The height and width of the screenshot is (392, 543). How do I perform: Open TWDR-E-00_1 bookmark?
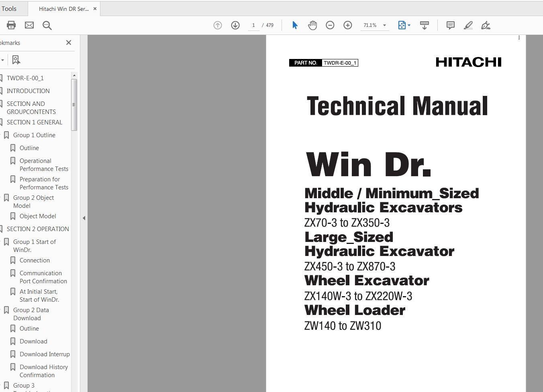[x=25, y=78]
